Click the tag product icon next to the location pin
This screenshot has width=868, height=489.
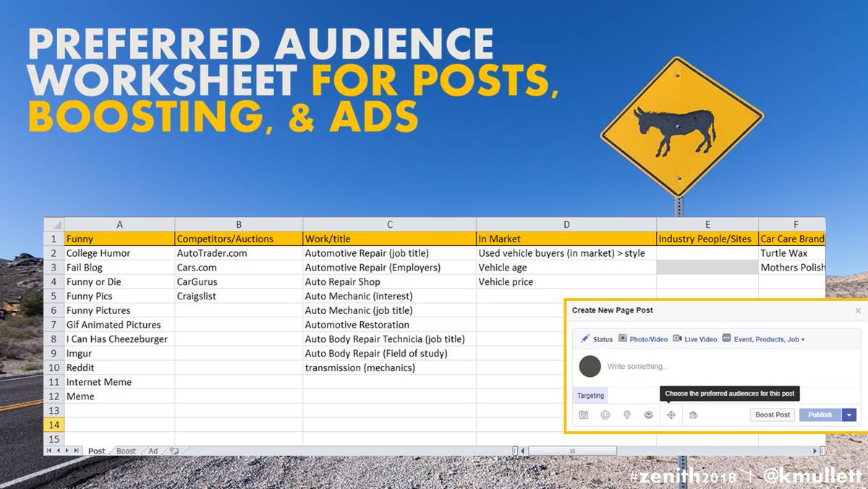[649, 414]
